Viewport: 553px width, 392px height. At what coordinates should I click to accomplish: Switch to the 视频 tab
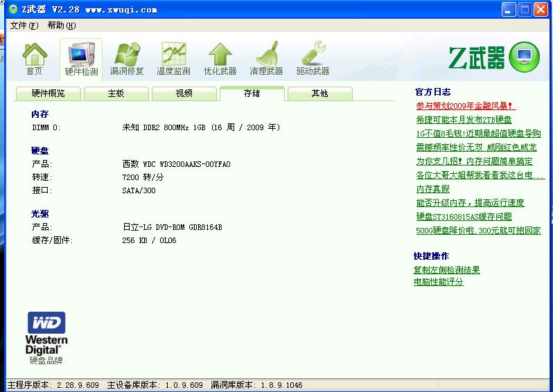tap(184, 93)
